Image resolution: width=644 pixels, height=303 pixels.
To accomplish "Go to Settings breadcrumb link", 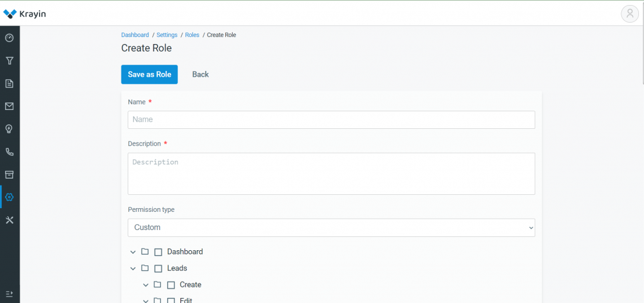I will pos(167,35).
